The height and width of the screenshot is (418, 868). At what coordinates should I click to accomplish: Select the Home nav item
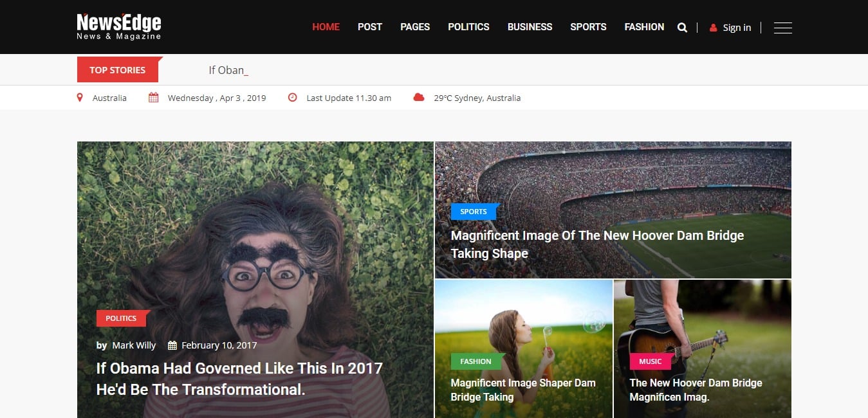pos(326,27)
